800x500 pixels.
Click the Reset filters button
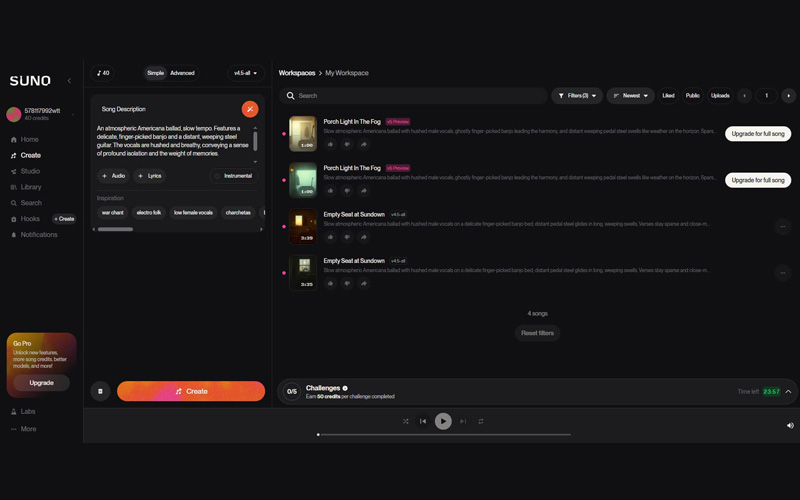537,333
